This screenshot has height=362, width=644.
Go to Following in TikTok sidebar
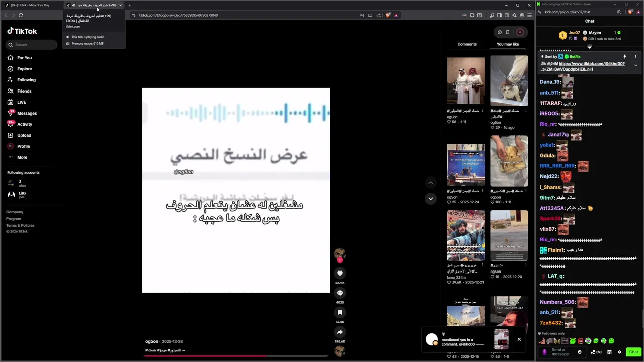pos(22,80)
